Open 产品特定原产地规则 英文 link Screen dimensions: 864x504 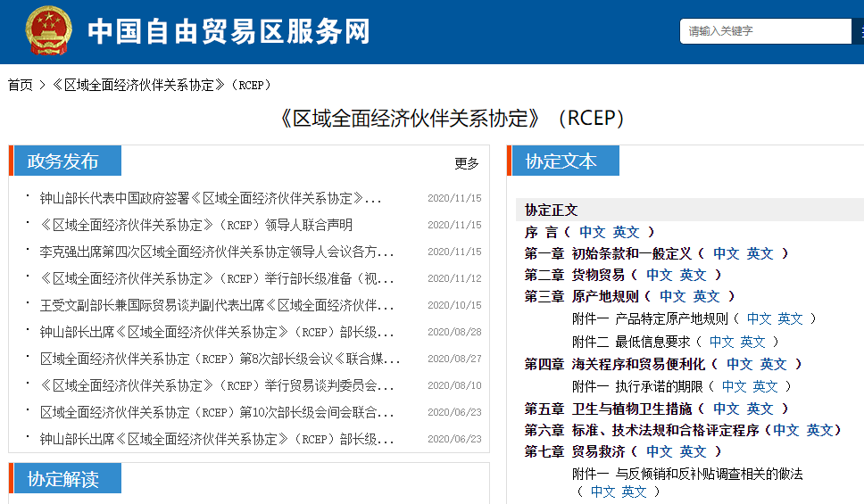click(x=790, y=318)
